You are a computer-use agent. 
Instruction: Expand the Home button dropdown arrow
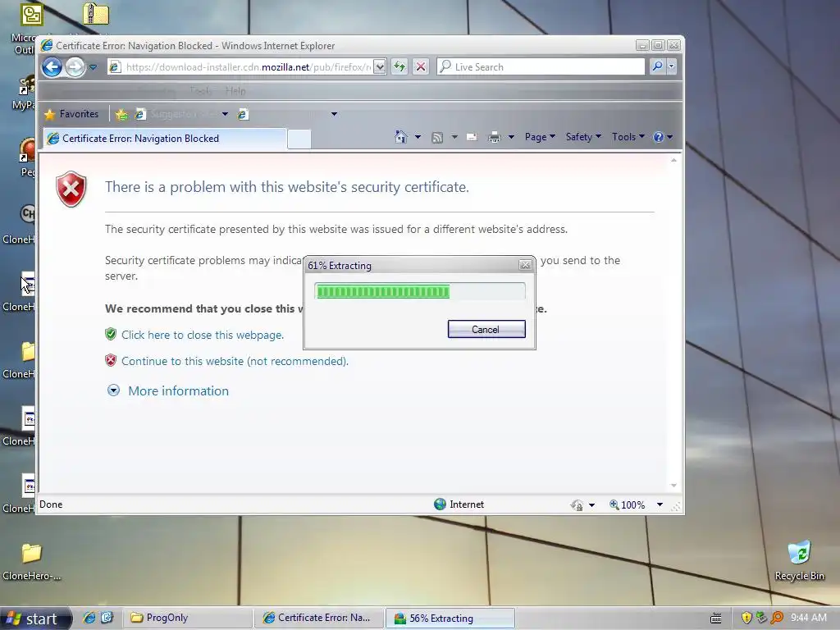coord(418,137)
